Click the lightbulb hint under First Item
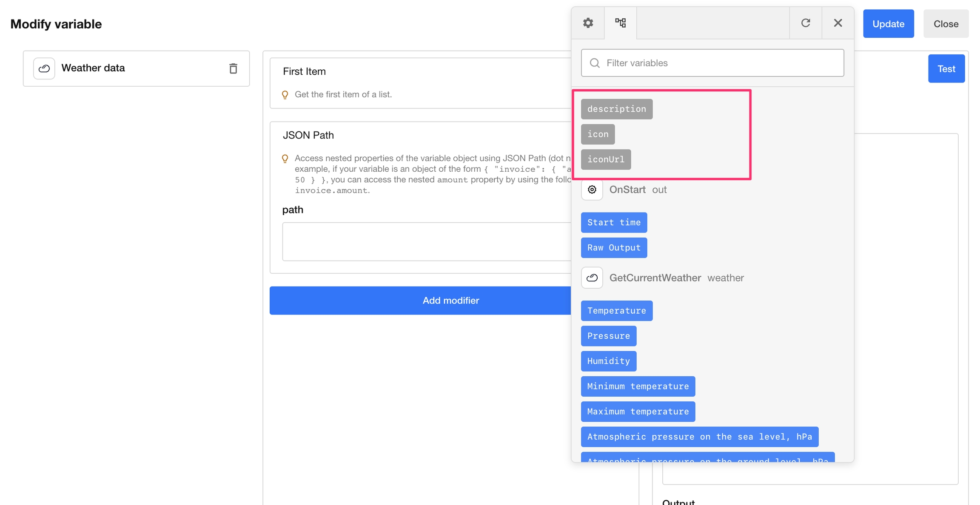The height and width of the screenshot is (505, 980). [x=285, y=94]
